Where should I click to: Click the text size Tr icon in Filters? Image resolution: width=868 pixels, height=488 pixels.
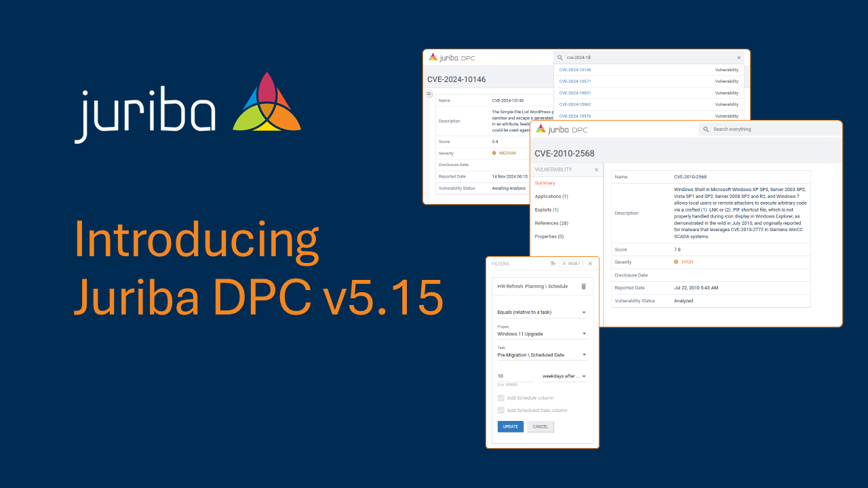tap(553, 264)
